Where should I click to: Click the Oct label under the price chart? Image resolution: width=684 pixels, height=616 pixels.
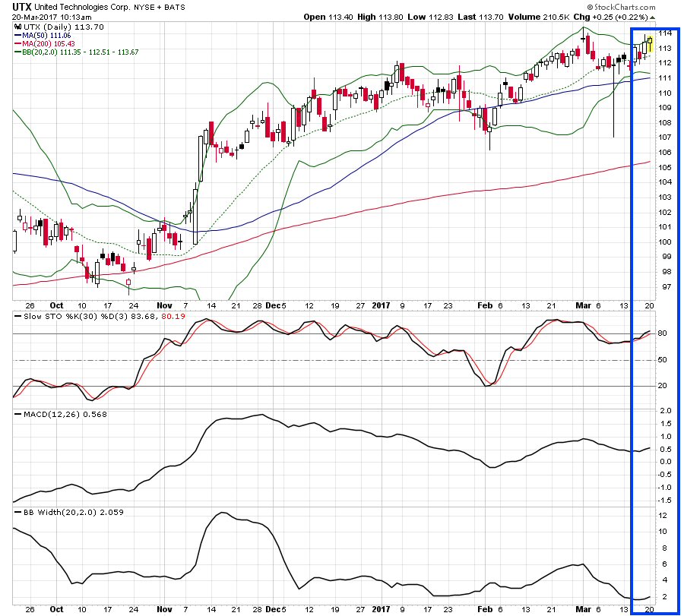point(56,305)
